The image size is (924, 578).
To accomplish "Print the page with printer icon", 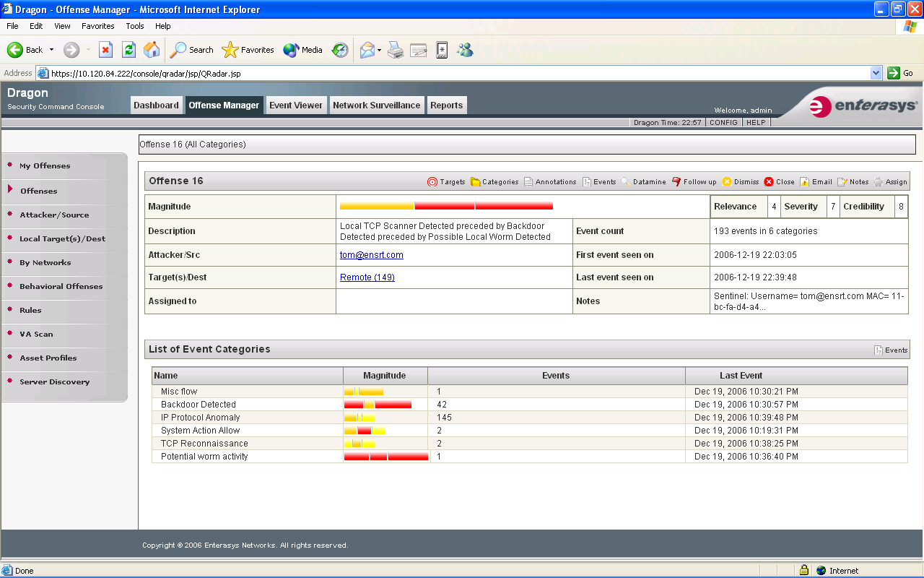I will tap(395, 50).
